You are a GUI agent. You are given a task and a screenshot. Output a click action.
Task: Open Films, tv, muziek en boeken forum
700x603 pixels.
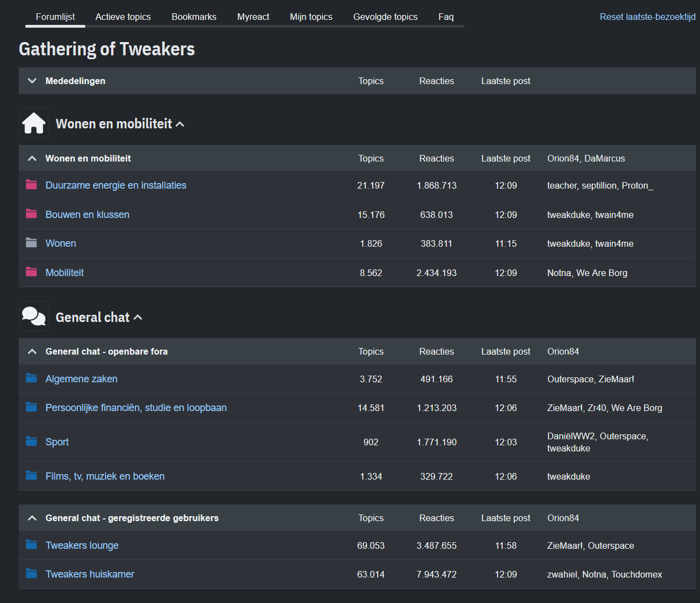[x=105, y=476]
